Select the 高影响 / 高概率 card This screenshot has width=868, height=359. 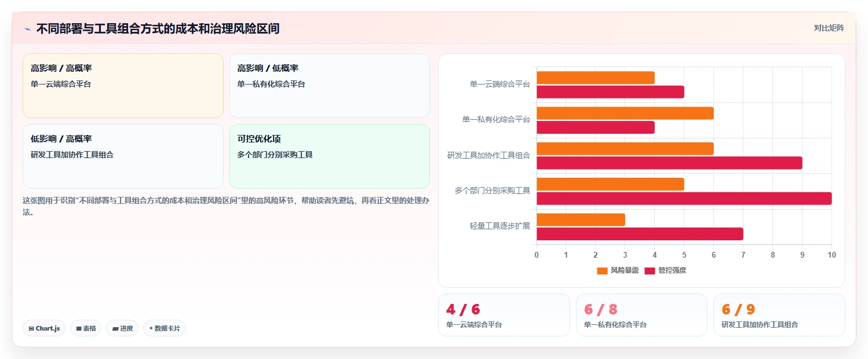pyautogui.click(x=123, y=86)
